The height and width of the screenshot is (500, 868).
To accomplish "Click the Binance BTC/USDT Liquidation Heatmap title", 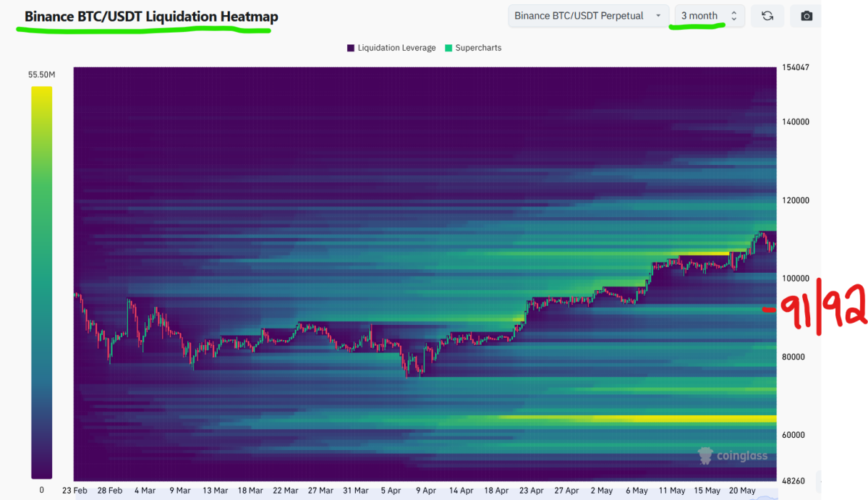I will (151, 16).
